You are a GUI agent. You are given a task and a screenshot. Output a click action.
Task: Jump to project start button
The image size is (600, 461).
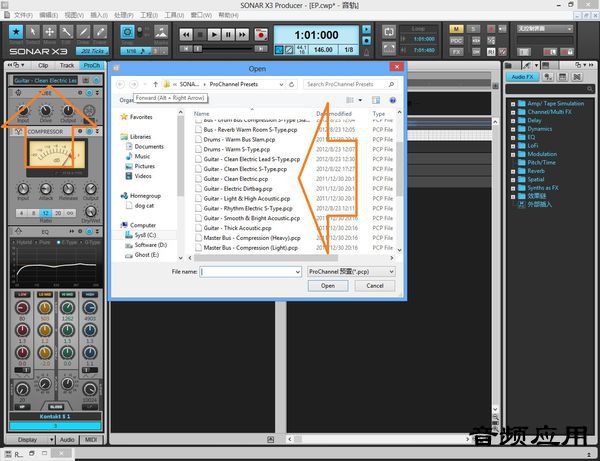pyautogui.click(x=186, y=49)
